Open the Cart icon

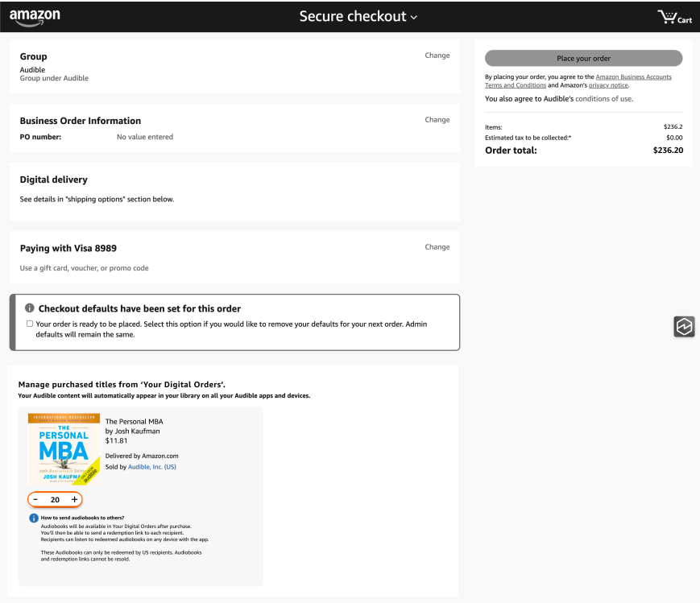[x=674, y=17]
